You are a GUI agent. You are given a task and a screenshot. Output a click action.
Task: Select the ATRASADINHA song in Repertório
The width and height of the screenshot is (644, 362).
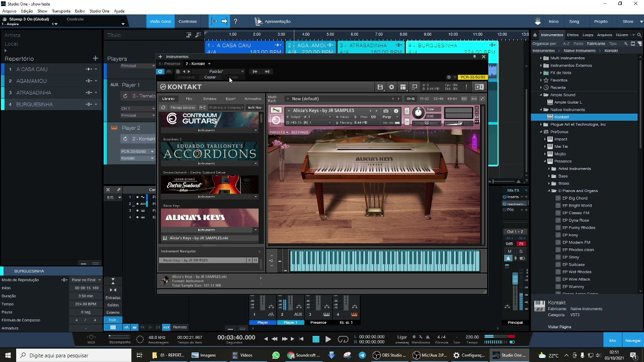point(52,93)
